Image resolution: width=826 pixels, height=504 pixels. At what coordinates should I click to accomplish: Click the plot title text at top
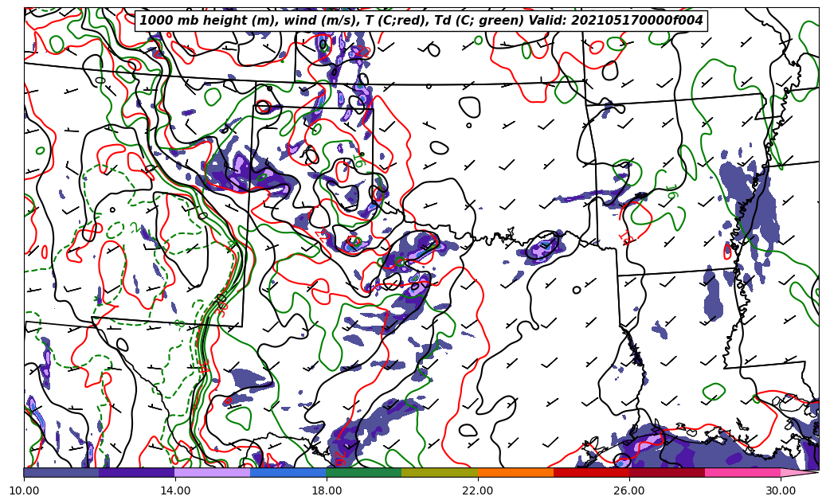421,21
